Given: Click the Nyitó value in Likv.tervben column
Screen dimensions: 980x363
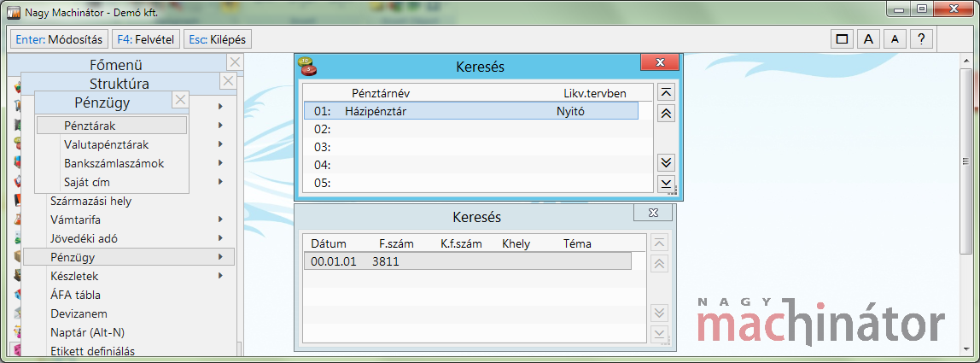Looking at the screenshot, I should click(570, 111).
